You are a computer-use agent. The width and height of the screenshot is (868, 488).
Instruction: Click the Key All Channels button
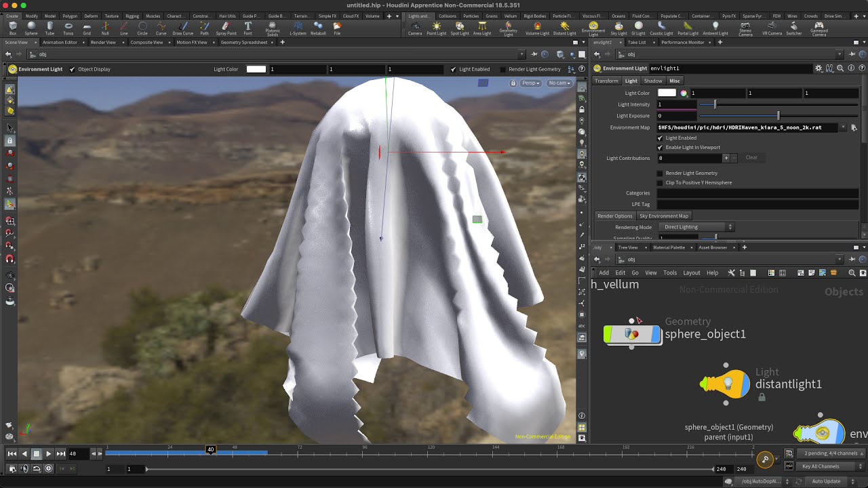[x=821, y=466]
